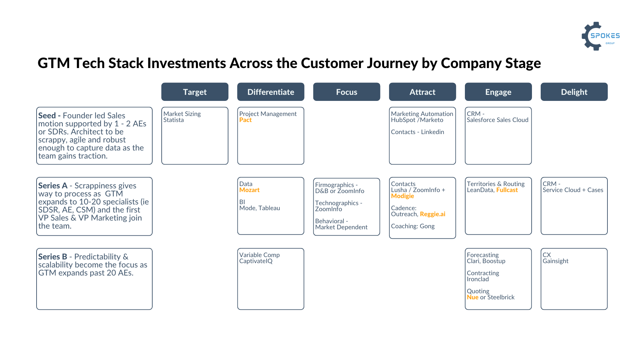
Task: Select the Series A description box
Action: pos(94,206)
